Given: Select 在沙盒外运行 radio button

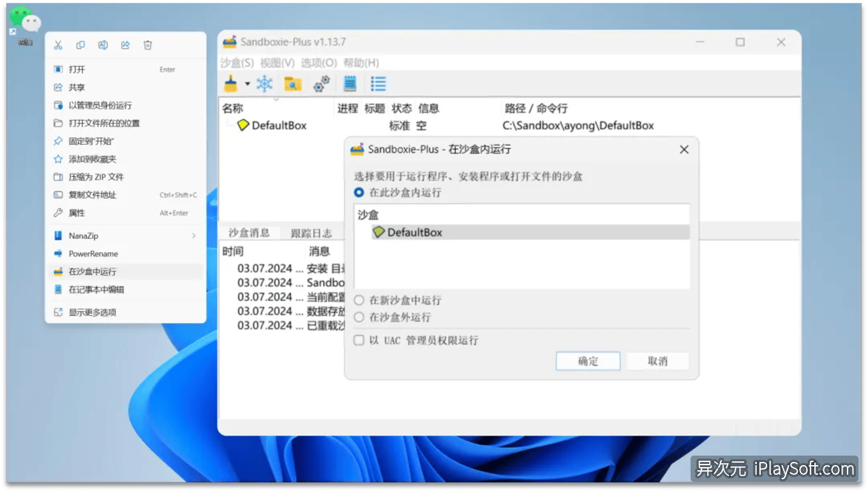Looking at the screenshot, I should (x=359, y=317).
